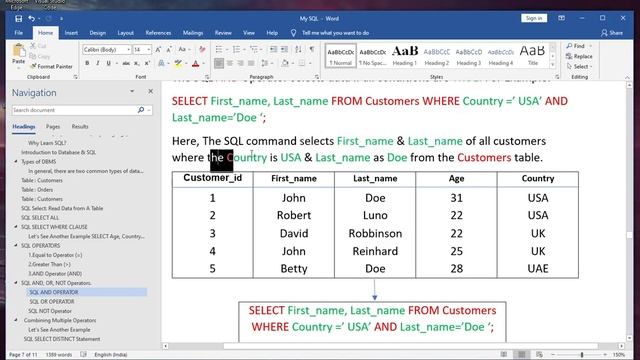Apply the Normal style
The image size is (640, 360).
340,56
